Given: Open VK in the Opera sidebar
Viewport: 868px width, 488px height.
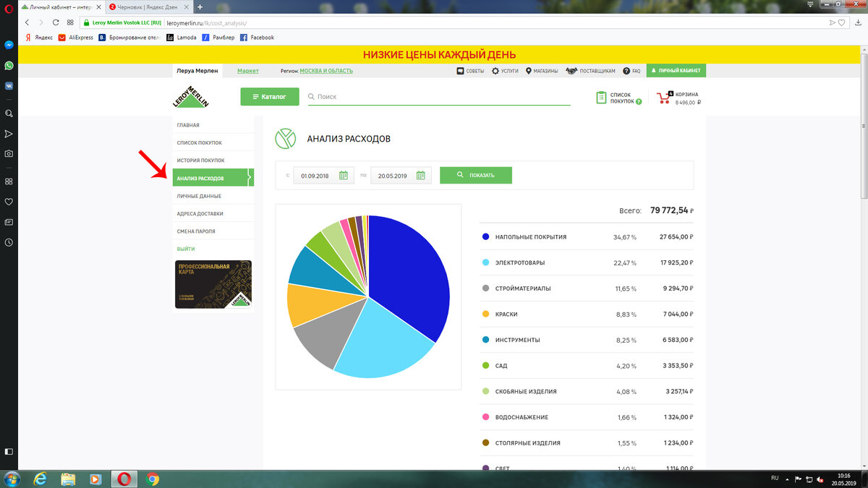Looking at the screenshot, I should click(9, 85).
